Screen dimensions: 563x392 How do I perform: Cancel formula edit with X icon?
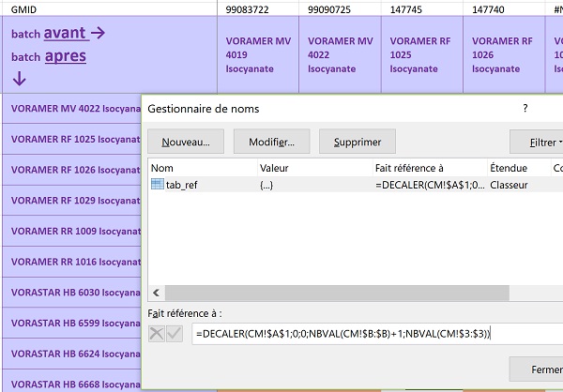tap(157, 334)
